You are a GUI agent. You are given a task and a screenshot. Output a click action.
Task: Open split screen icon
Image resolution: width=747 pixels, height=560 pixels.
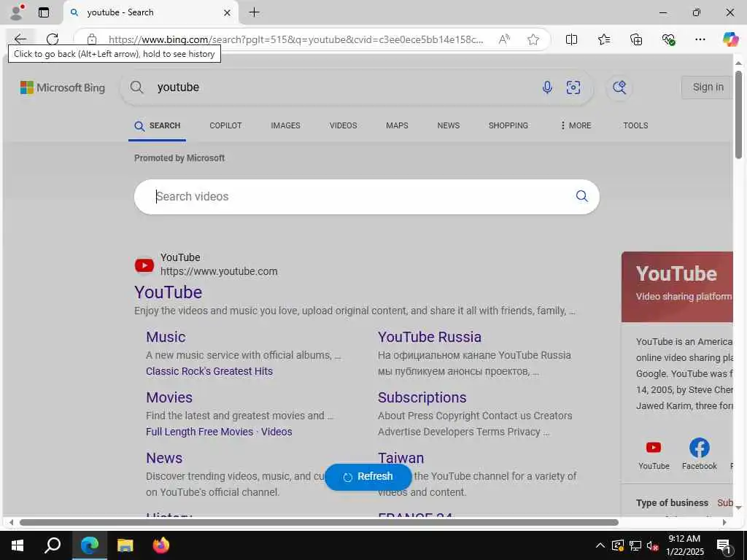click(571, 39)
